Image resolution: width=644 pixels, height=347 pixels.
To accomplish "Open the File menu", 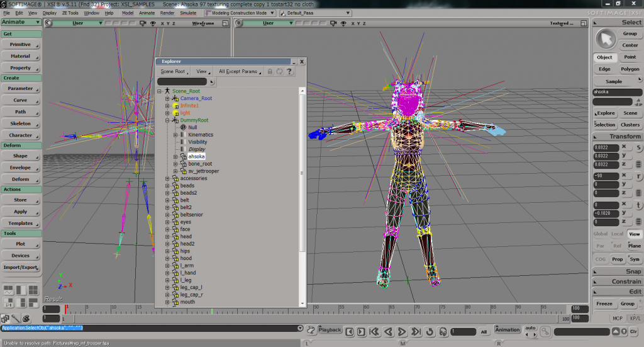I will (x=6, y=13).
